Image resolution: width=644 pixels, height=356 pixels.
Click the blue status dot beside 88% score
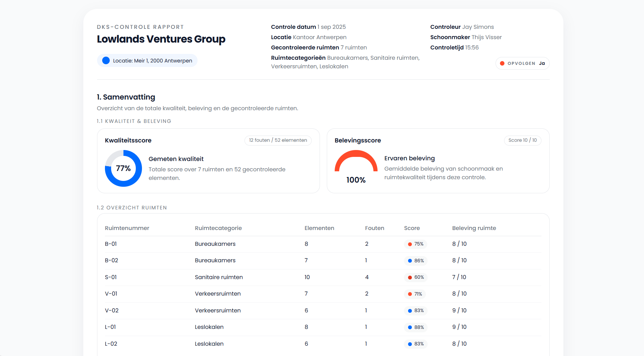pyautogui.click(x=410, y=327)
